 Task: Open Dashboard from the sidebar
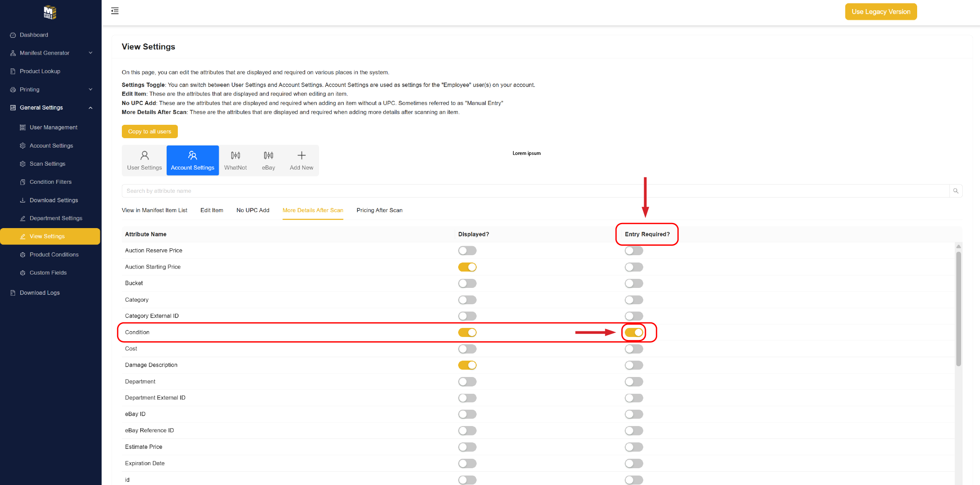point(34,35)
